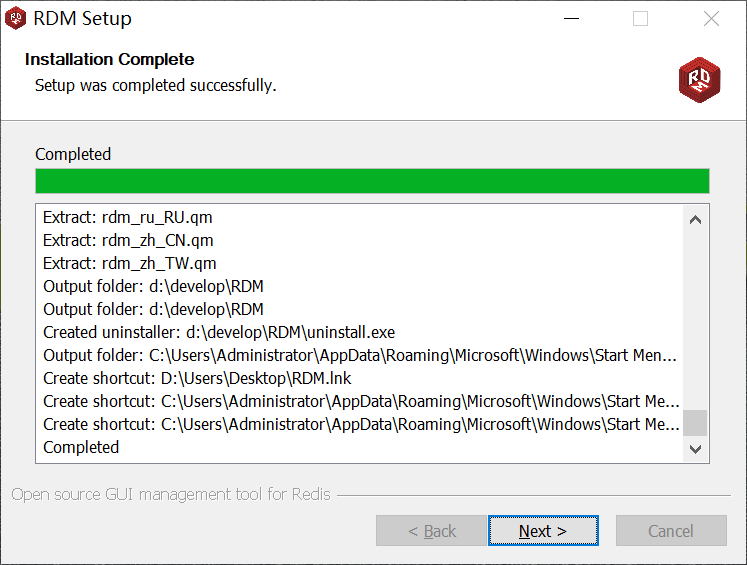Image resolution: width=747 pixels, height=565 pixels.
Task: Select the 'Extract: rdm_zh_TW.qm' log entry
Action: point(130,263)
